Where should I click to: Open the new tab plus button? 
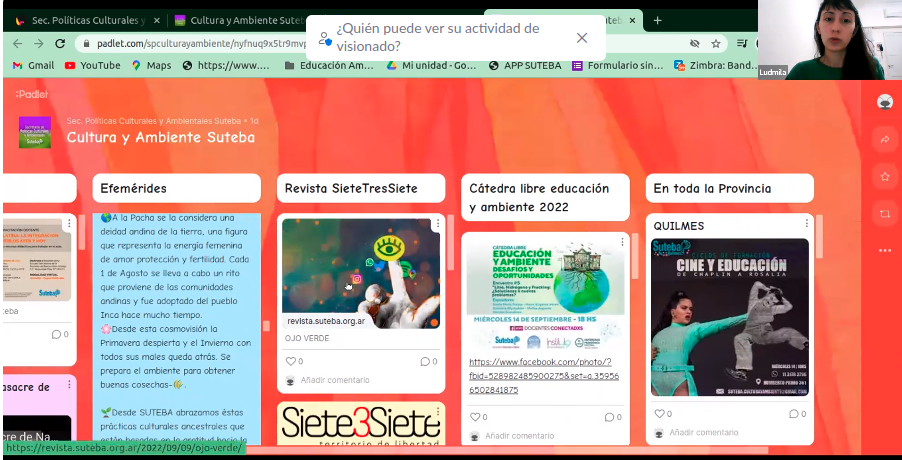pyautogui.click(x=657, y=20)
